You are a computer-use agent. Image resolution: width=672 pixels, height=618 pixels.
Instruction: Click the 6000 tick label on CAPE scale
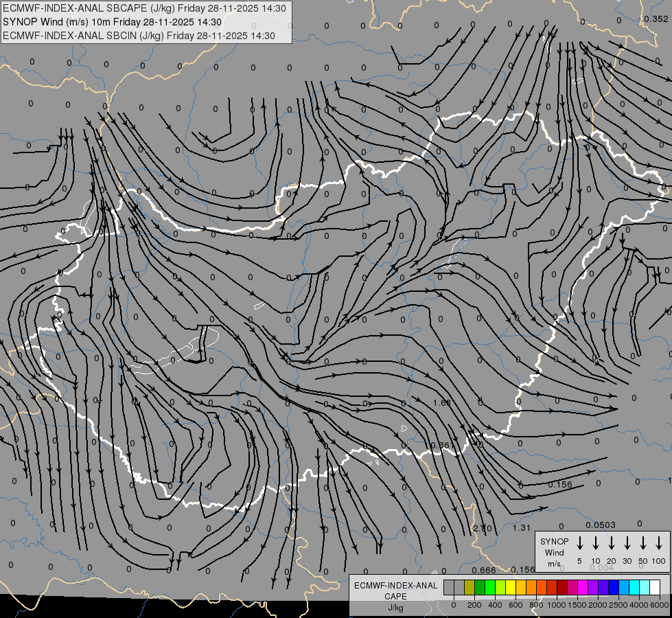[x=660, y=605]
